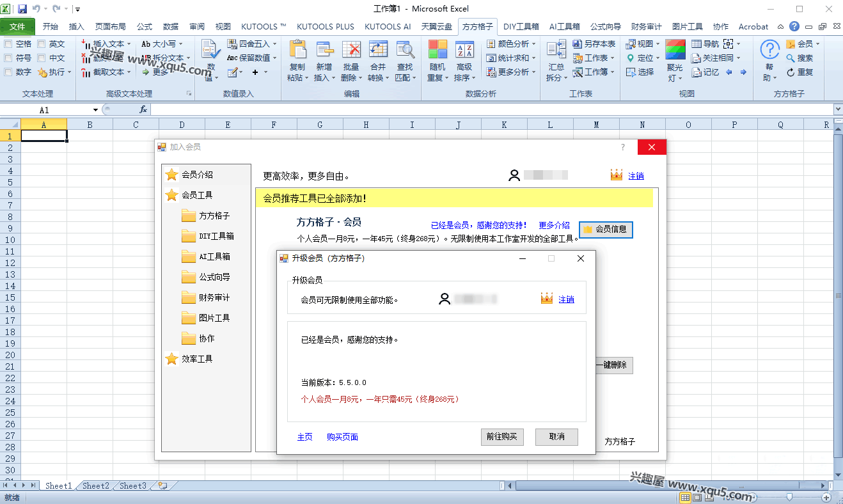Click the 前往购买 button
Viewport: 843px width, 504px height.
(x=502, y=437)
